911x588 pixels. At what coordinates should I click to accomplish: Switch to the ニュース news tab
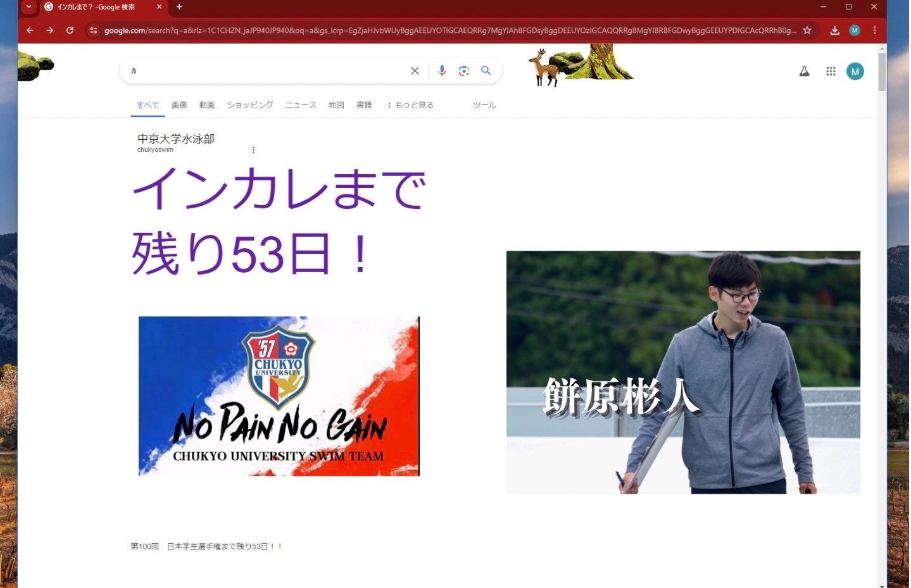click(x=301, y=105)
